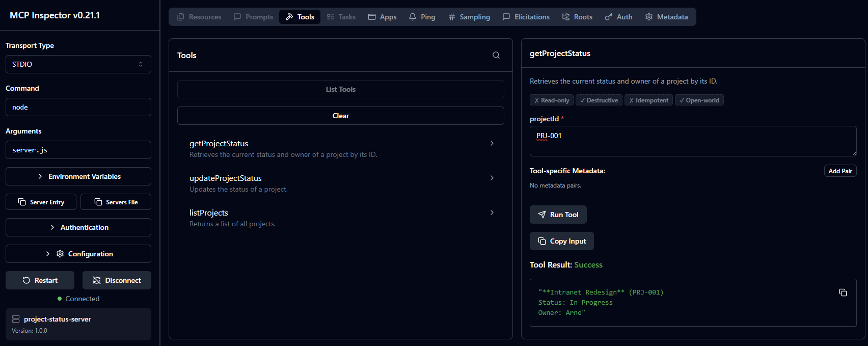Disconnect from the server
Viewport: 868px width, 346px height.
[x=117, y=280]
